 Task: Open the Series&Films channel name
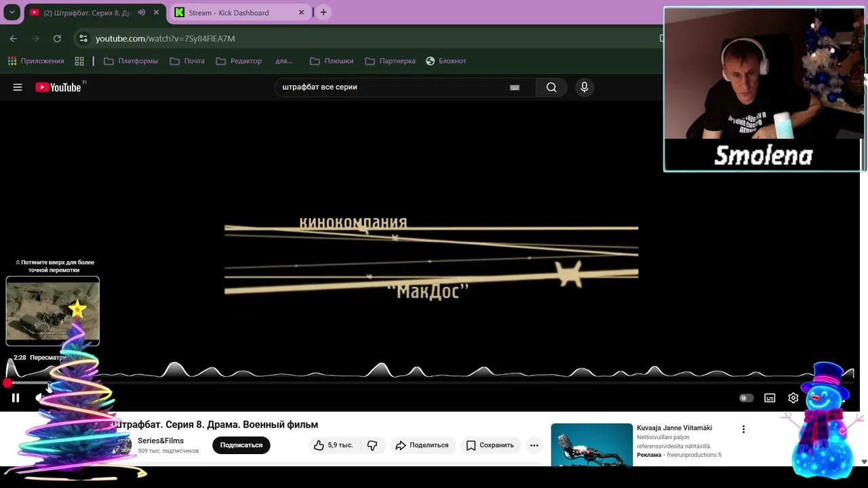[161, 441]
